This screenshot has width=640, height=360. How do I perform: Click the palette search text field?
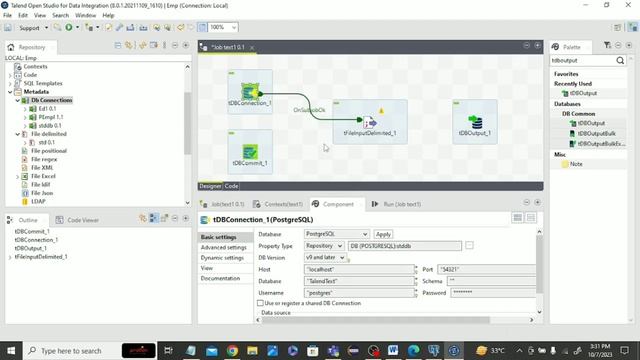tap(583, 60)
